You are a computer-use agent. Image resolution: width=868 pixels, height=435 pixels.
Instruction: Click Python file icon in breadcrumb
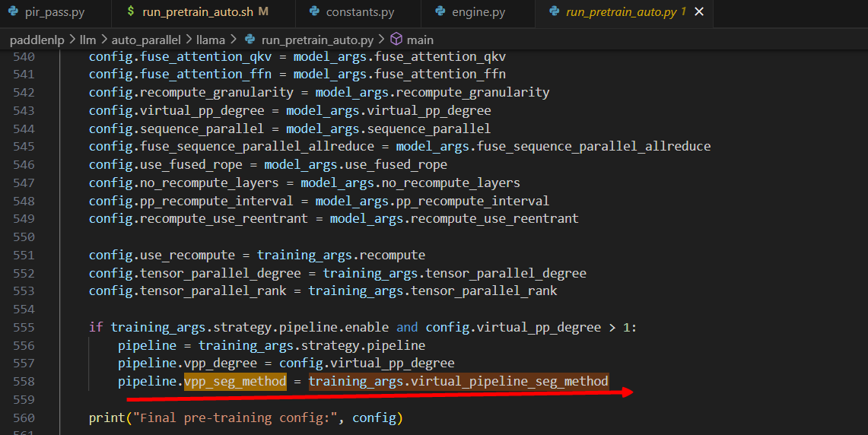point(250,40)
